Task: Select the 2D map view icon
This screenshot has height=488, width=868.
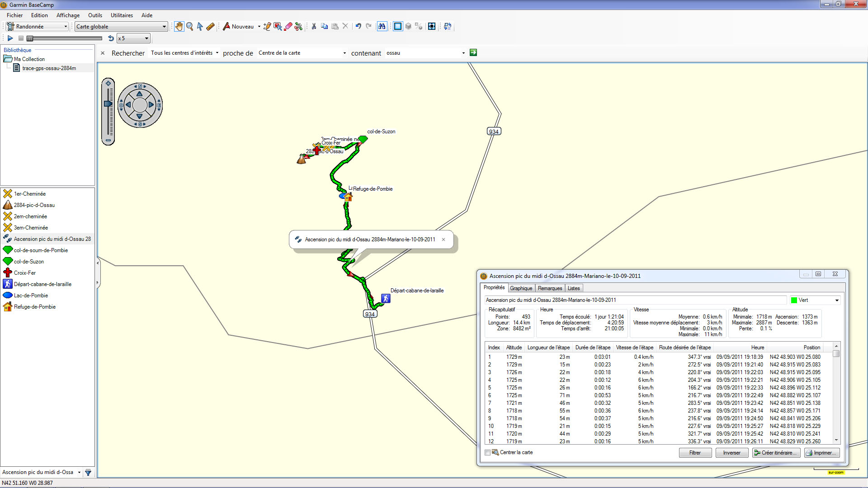Action: tap(398, 26)
